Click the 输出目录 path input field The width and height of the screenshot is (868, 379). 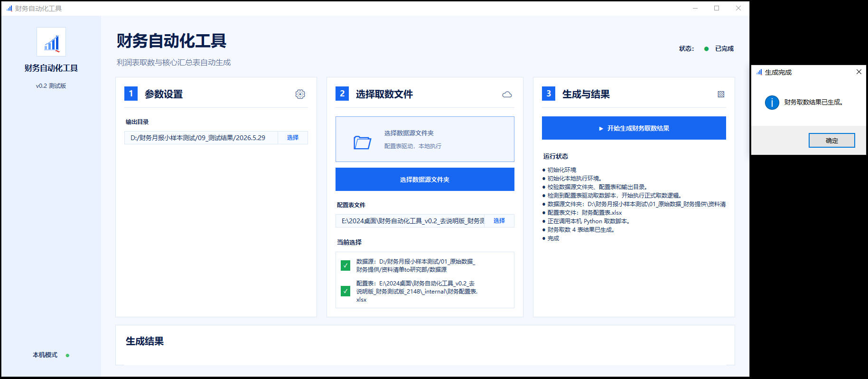point(201,138)
